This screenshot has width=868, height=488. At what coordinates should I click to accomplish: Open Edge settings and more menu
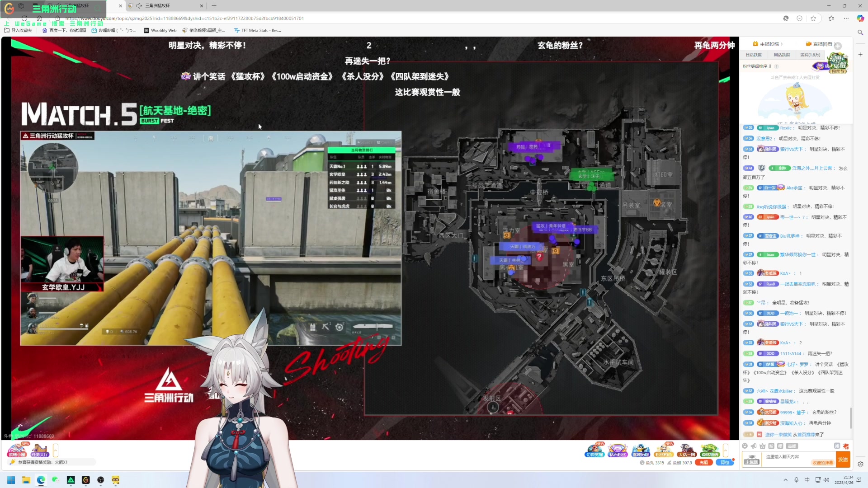point(846,19)
